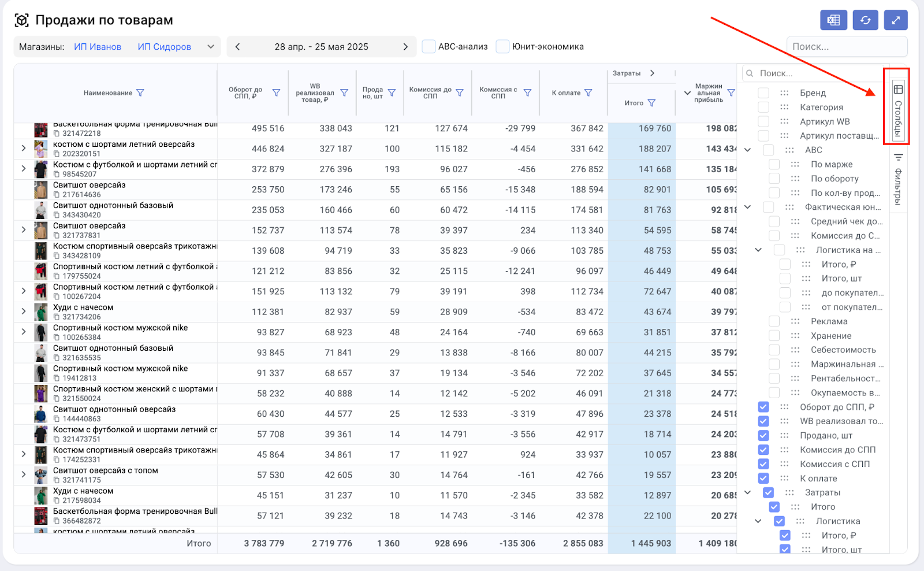Uncheck Оборот до СПП column checkbox
The height and width of the screenshot is (571, 924).
(x=763, y=407)
